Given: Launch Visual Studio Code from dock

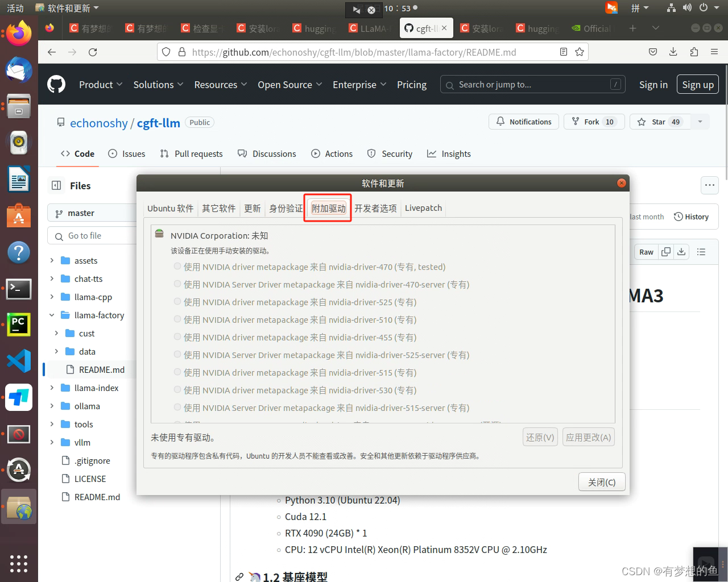Looking at the screenshot, I should (19, 361).
